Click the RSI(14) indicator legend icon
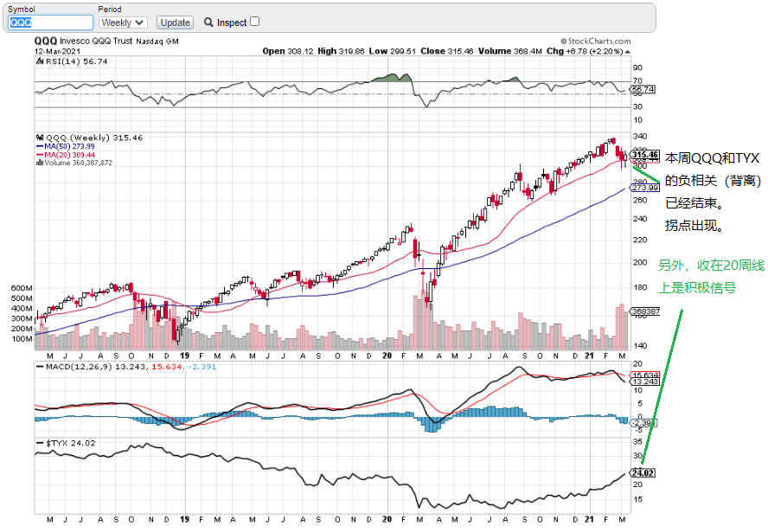Image resolution: width=768 pixels, height=532 pixels. click(x=40, y=61)
